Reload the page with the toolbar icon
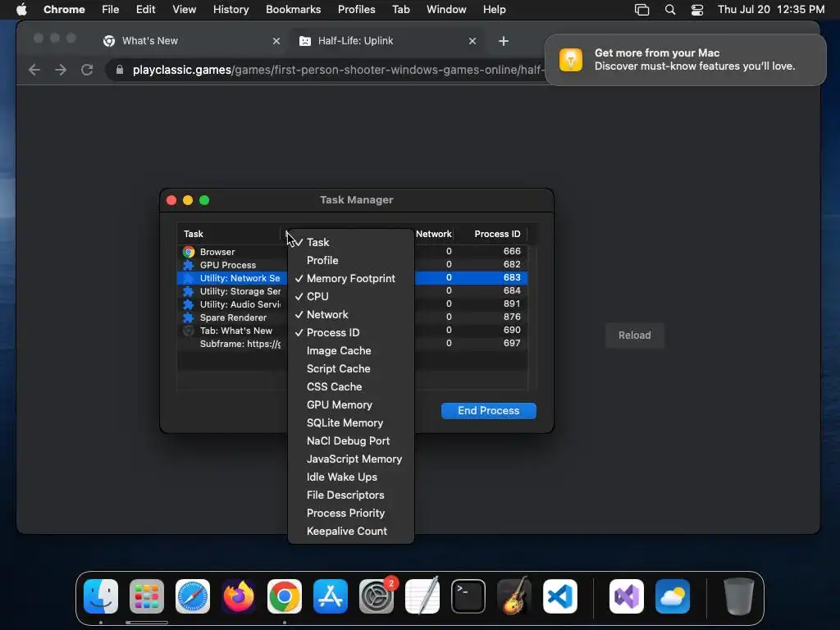The height and width of the screenshot is (630, 840). tap(87, 70)
